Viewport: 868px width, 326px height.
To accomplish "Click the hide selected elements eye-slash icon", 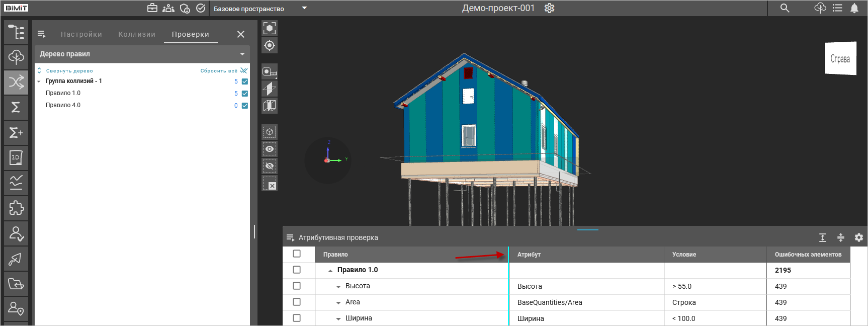I will [270, 166].
